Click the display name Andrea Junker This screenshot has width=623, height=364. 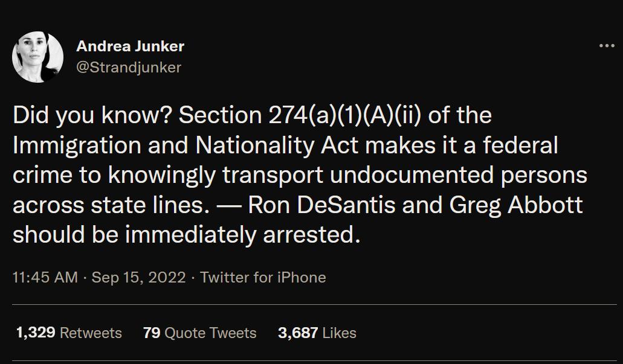tap(130, 46)
